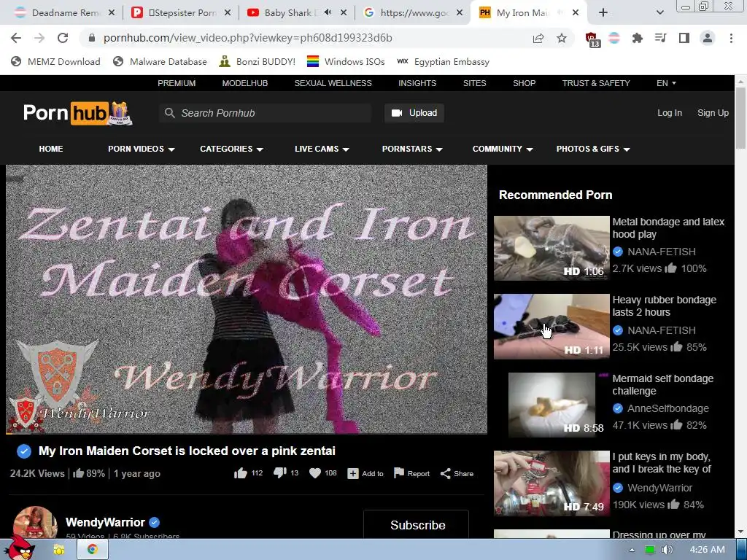This screenshot has height=560, width=747.
Task: Click the plus icon for Add to
Action: pos(353,473)
